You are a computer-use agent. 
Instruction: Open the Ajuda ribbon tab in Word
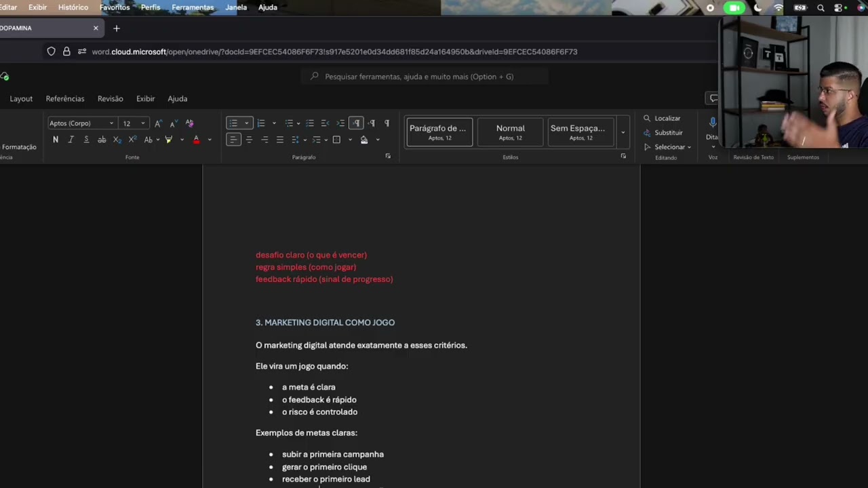pyautogui.click(x=178, y=99)
